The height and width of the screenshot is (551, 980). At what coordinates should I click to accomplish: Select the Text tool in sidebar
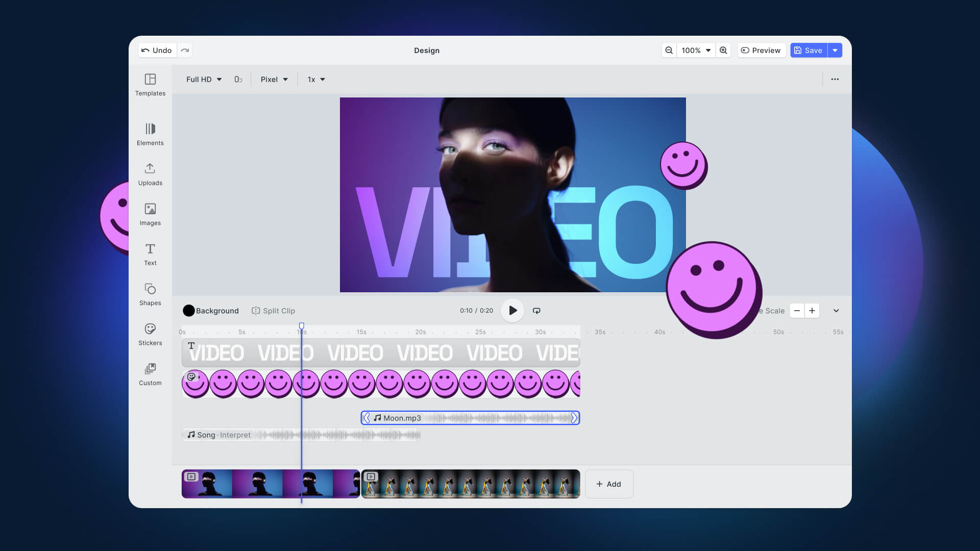(x=150, y=254)
